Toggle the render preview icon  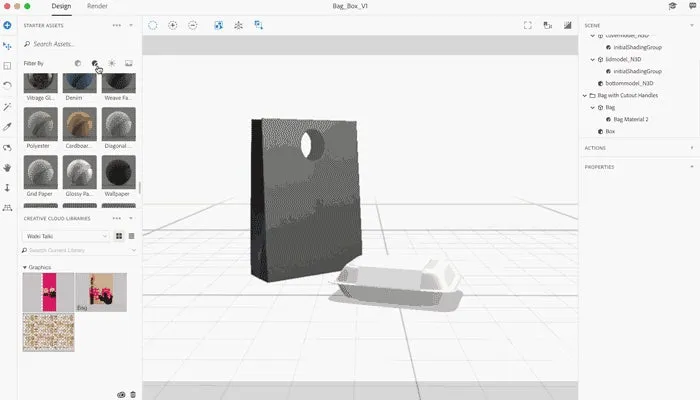pos(567,25)
